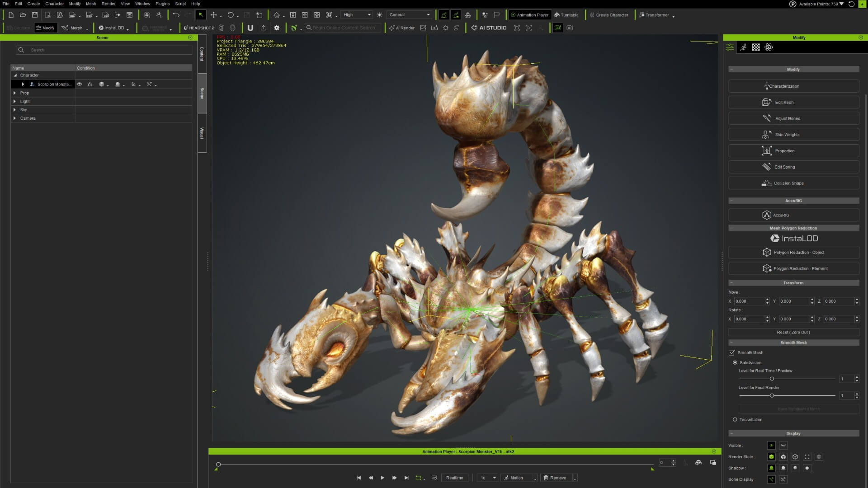Open the Render menu
Screen dimensions: 868x488
[x=108, y=4]
